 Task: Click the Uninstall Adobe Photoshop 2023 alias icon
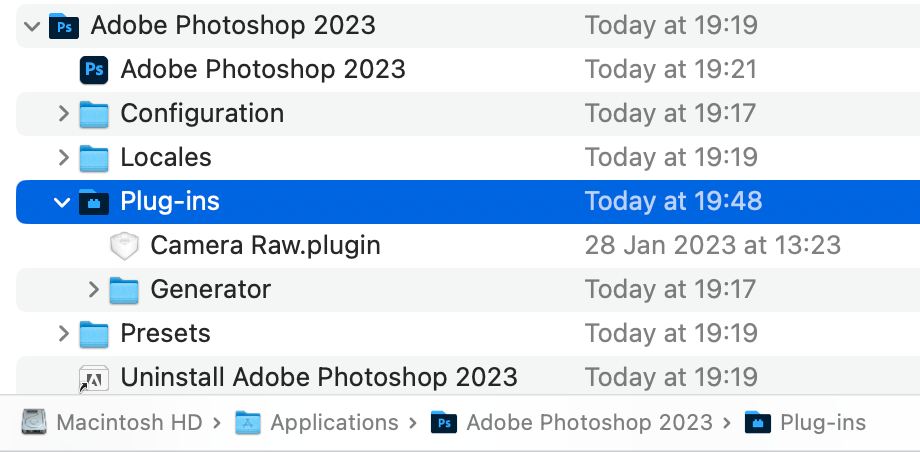(x=94, y=377)
